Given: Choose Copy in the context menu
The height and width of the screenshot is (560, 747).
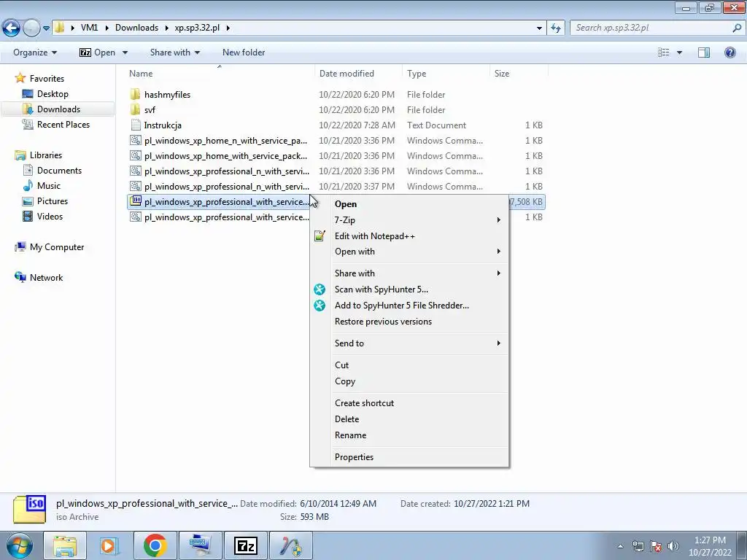Looking at the screenshot, I should [409, 381].
